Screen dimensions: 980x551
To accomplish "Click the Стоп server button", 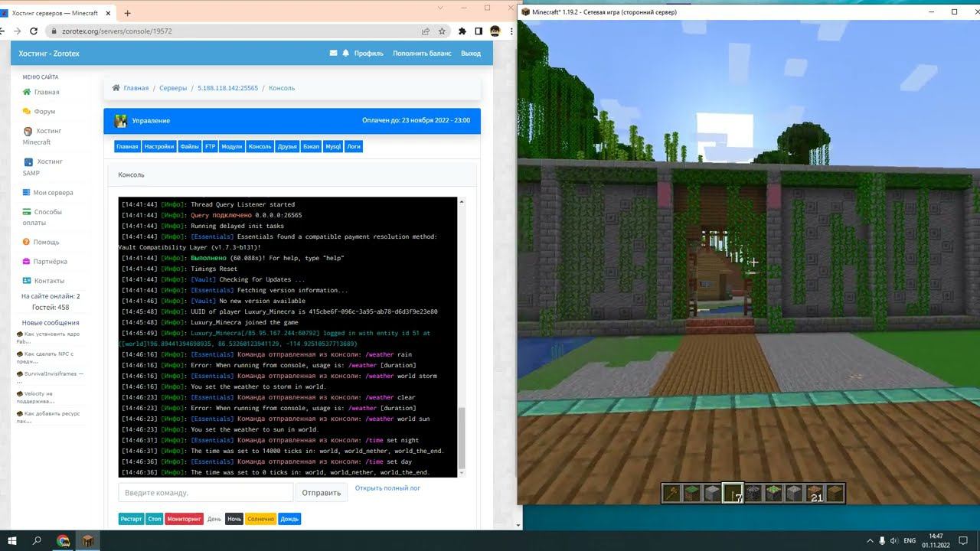I will [155, 519].
